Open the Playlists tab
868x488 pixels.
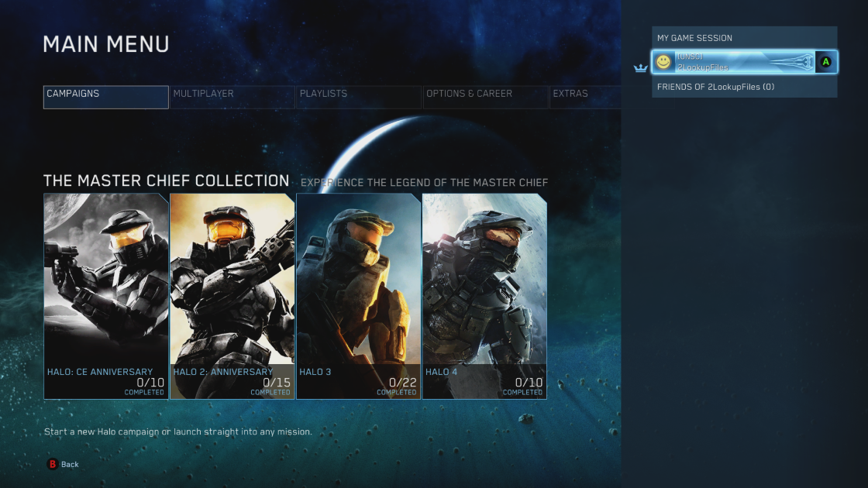359,97
